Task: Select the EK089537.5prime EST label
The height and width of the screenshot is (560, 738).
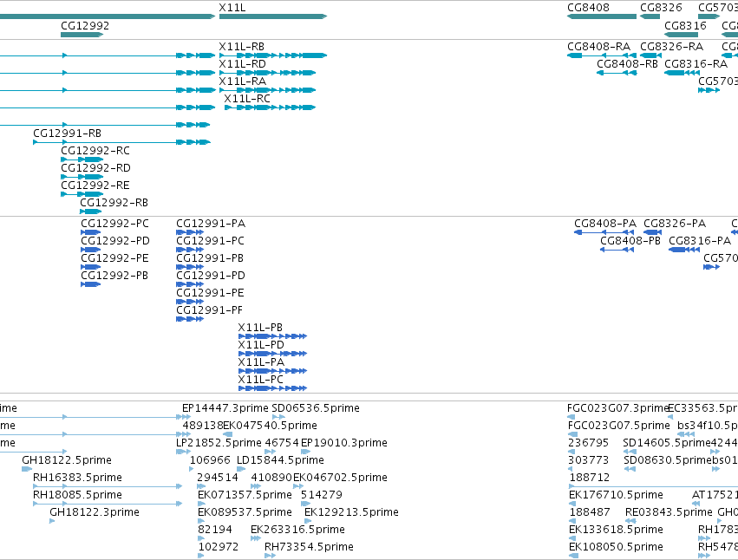Action: pyautogui.click(x=245, y=513)
